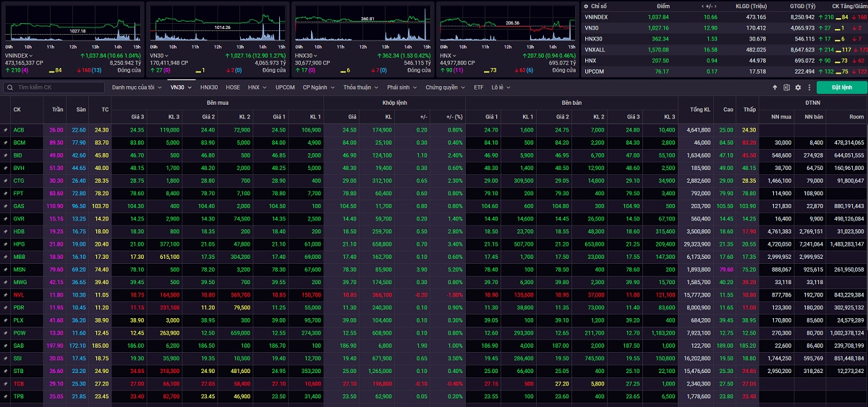Expand the HNX dropdown in board tabs
The height and width of the screenshot is (407, 868).
click(x=256, y=87)
